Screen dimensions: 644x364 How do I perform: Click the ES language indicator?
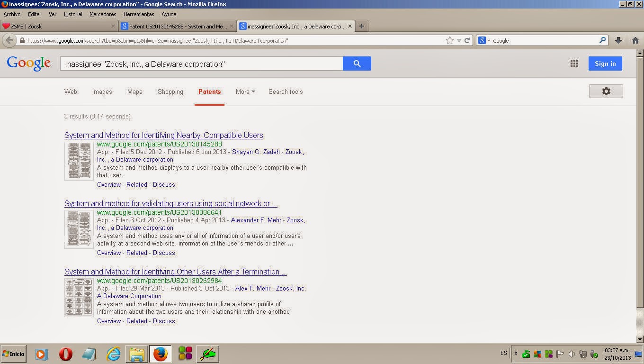click(x=503, y=353)
